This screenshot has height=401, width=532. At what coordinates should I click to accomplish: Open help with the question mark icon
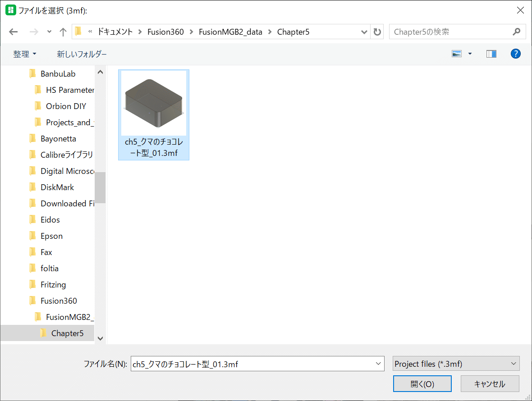pos(516,54)
